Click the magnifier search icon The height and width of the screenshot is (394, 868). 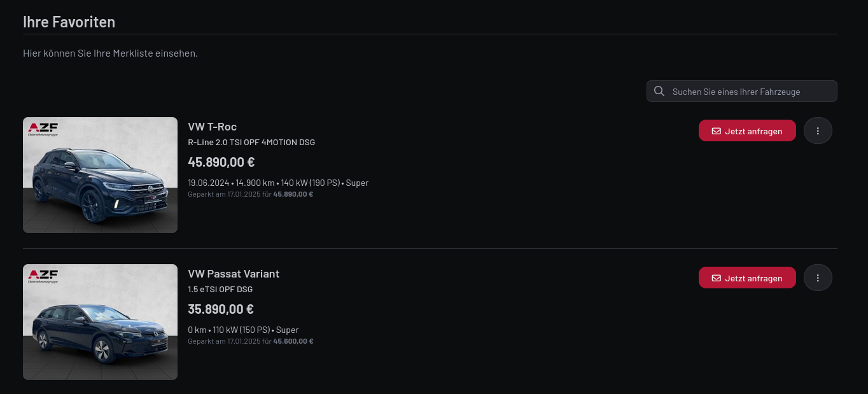point(659,91)
